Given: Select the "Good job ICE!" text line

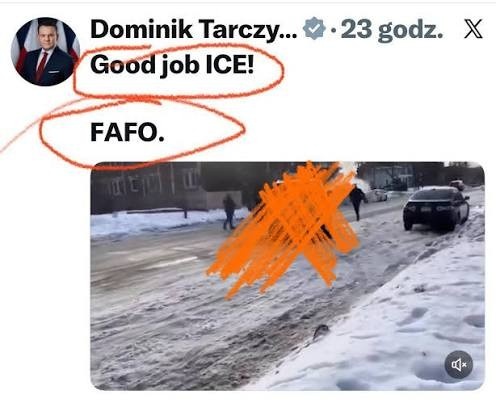Looking at the screenshot, I should (x=172, y=65).
